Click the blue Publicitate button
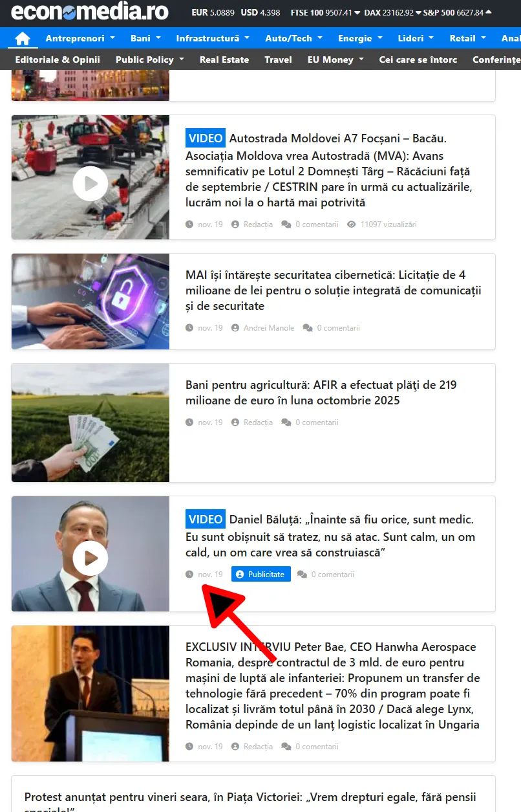The height and width of the screenshot is (812, 521). [x=261, y=575]
